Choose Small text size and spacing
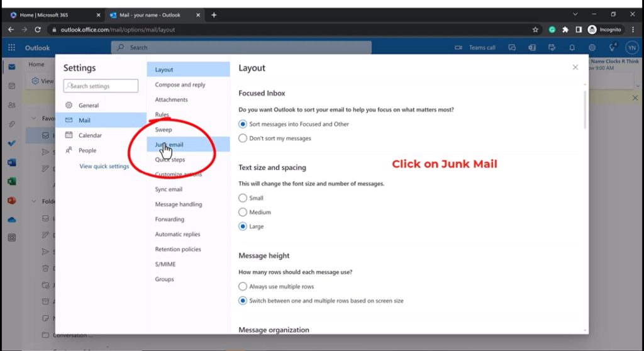Screen dimensions: 644x351 (x=243, y=198)
